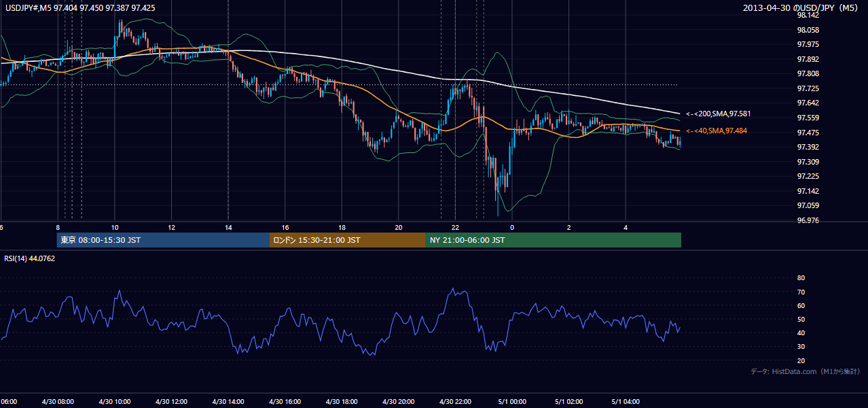
Task: Click hour marker 18 below the price chart
Action: (x=342, y=227)
